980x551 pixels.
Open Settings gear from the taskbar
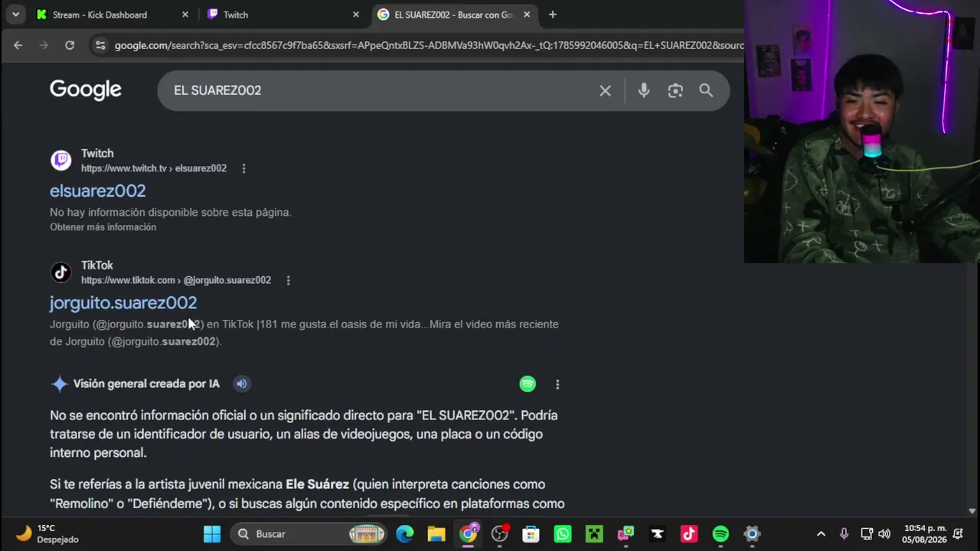point(752,534)
